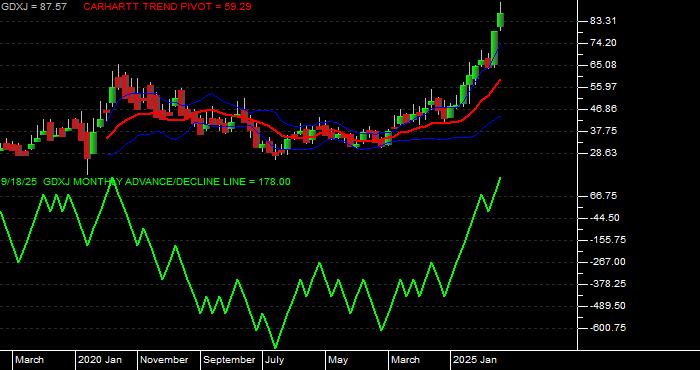
Task: Click the 46.86 price axis value
Action: click(602, 109)
